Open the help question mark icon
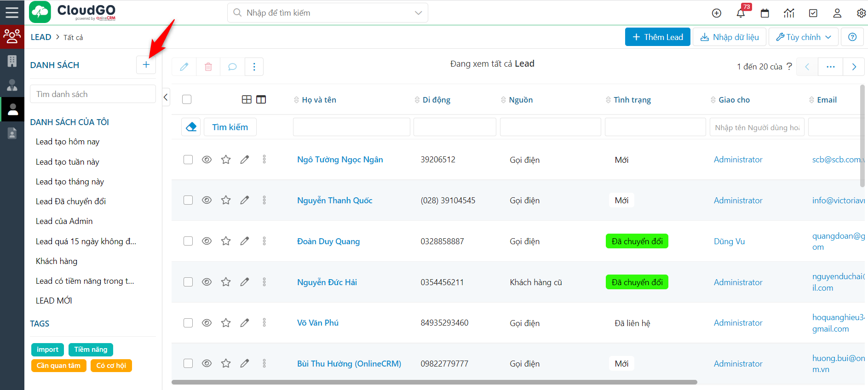This screenshot has width=868, height=390. click(852, 37)
